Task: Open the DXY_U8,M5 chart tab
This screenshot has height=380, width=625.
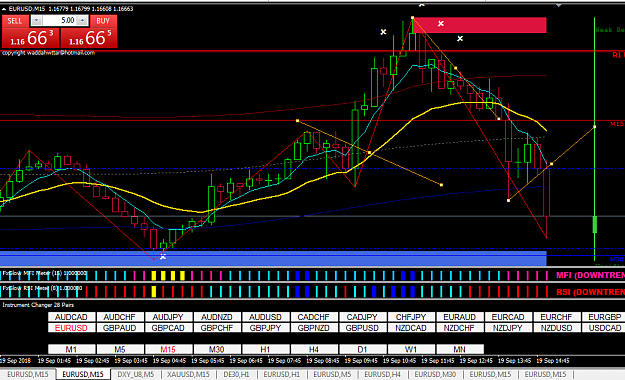Action: pos(136,374)
